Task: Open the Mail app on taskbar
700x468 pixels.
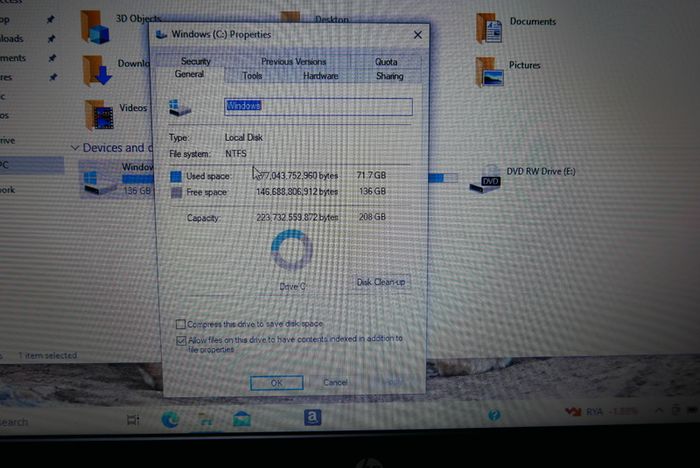Action: pyautogui.click(x=242, y=419)
